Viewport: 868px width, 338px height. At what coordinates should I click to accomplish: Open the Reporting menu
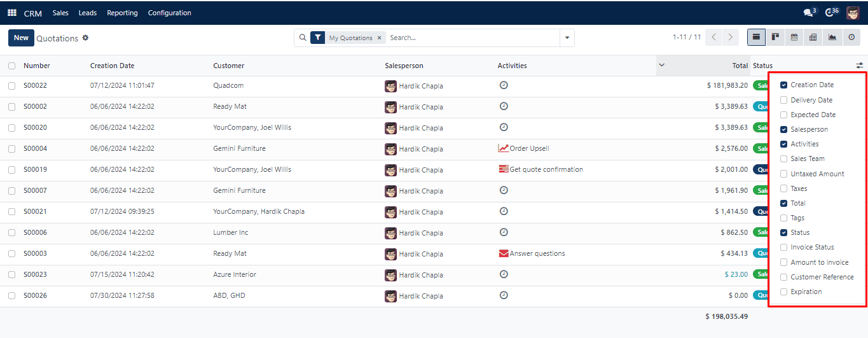pyautogui.click(x=122, y=13)
